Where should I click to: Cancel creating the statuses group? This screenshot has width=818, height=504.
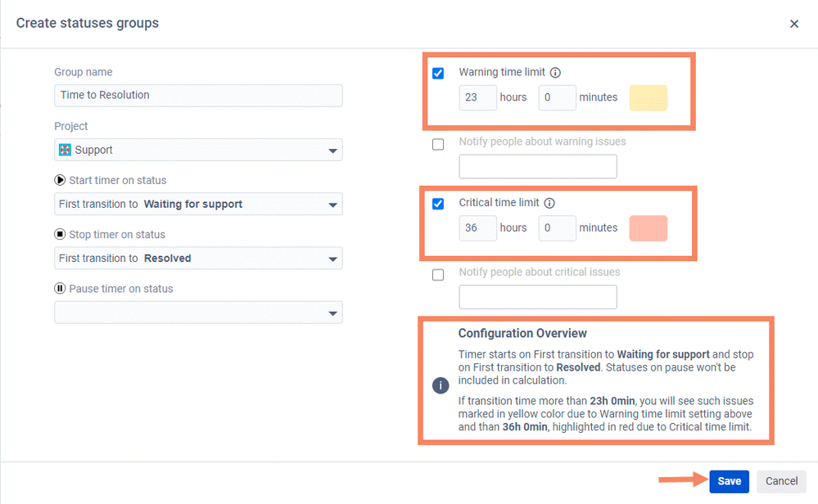[780, 481]
